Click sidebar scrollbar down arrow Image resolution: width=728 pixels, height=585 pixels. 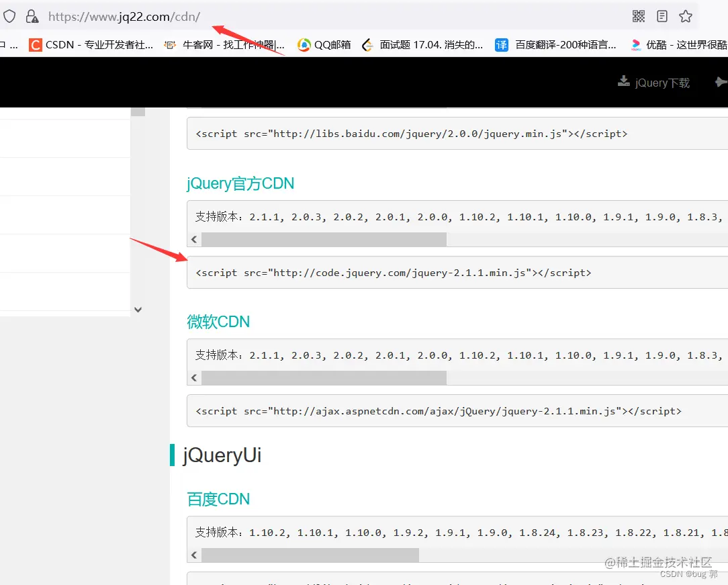(x=138, y=310)
